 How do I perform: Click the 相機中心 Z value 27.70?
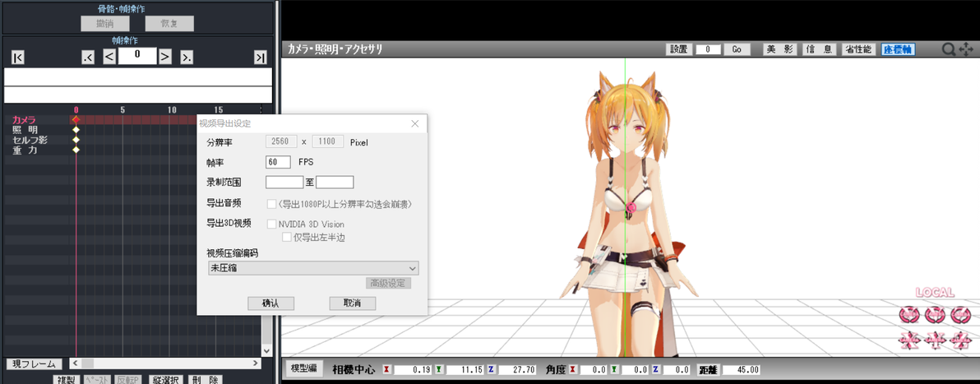519,370
